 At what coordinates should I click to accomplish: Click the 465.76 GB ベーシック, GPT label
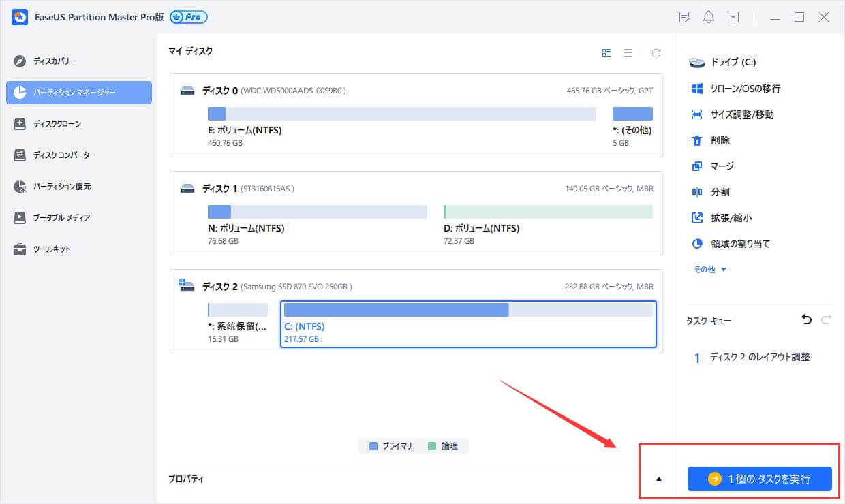click(x=609, y=91)
